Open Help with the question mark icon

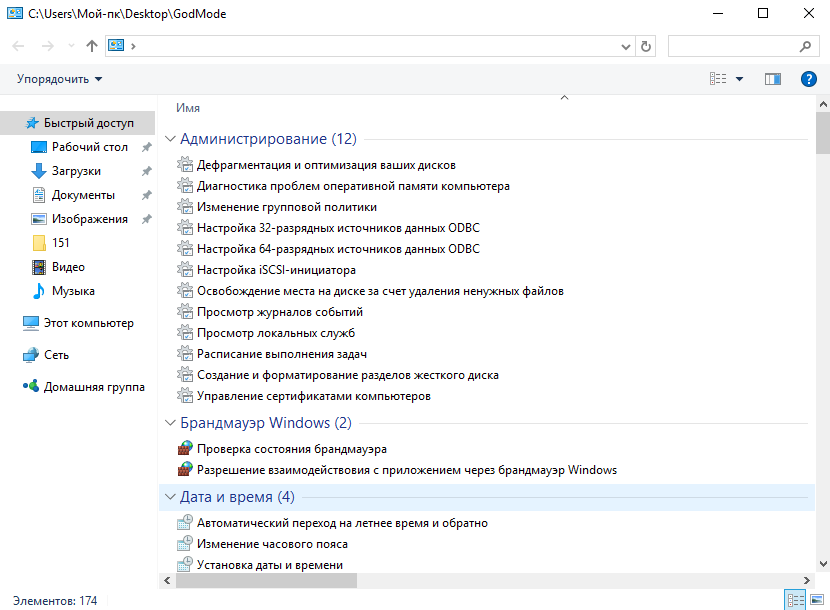point(808,79)
